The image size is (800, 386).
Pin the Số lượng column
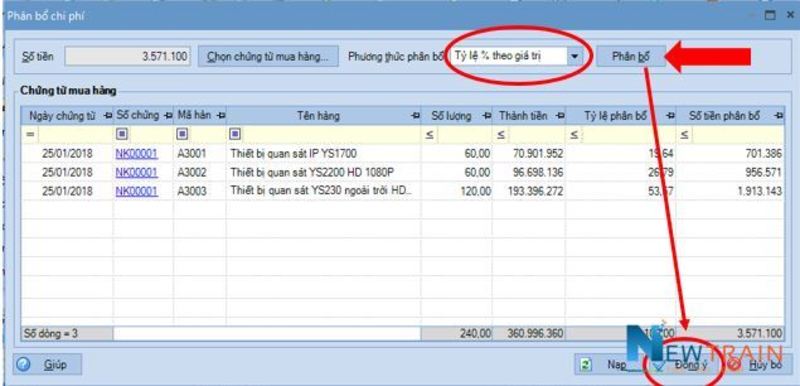486,116
